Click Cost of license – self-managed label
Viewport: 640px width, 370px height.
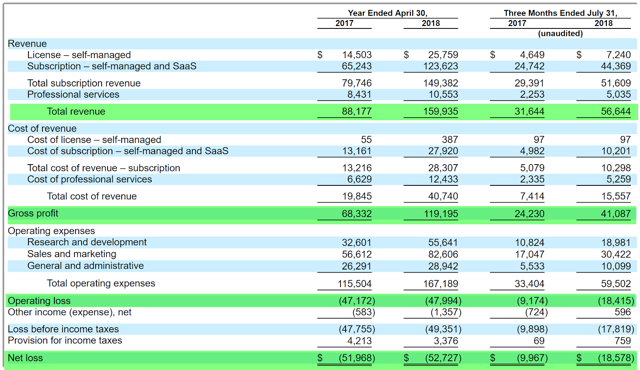click(94, 140)
